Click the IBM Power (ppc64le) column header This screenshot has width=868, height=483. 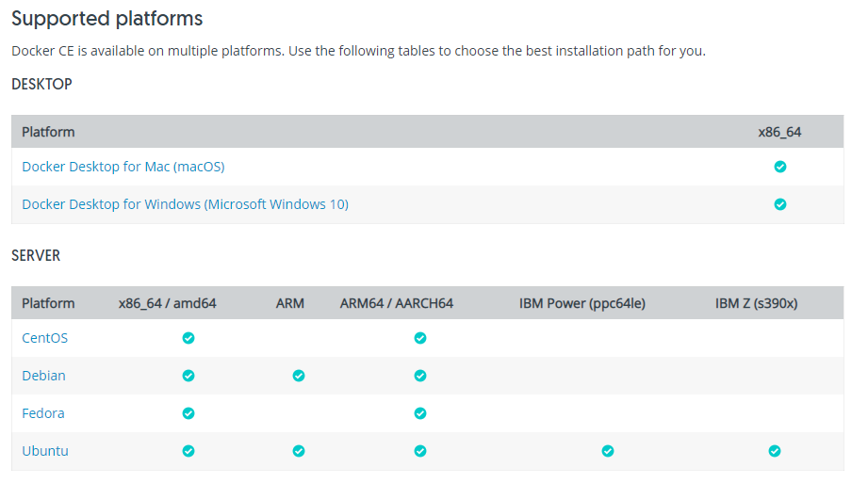[x=582, y=303]
